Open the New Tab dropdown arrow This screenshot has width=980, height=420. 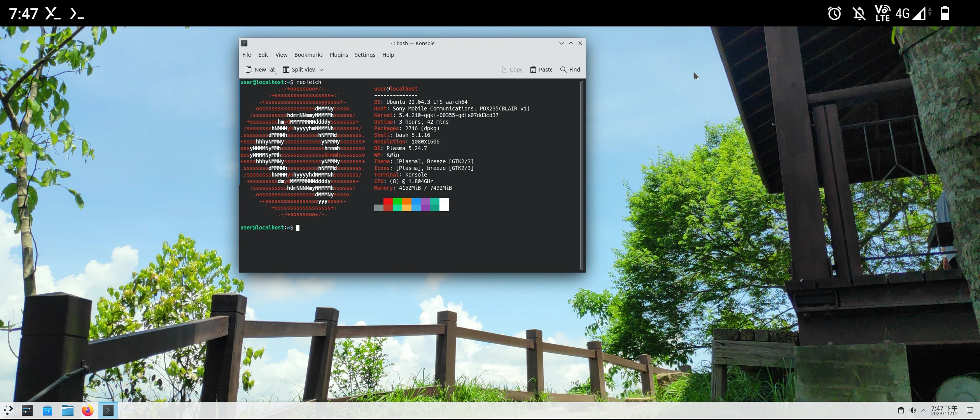(276, 73)
